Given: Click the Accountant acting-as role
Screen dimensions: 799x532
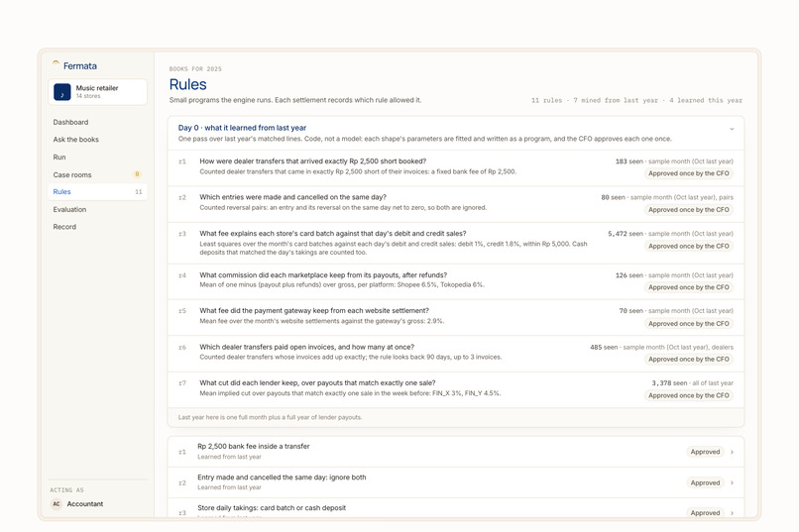Looking at the screenshot, I should [x=85, y=504].
